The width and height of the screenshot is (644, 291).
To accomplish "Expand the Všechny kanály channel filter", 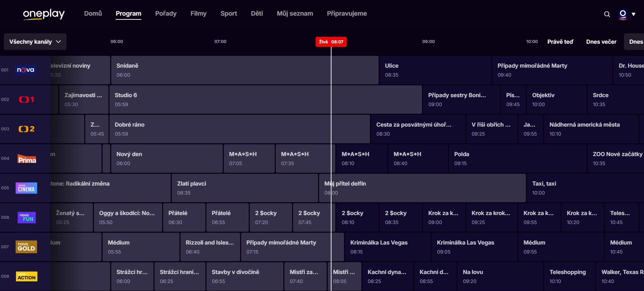I will click(35, 42).
